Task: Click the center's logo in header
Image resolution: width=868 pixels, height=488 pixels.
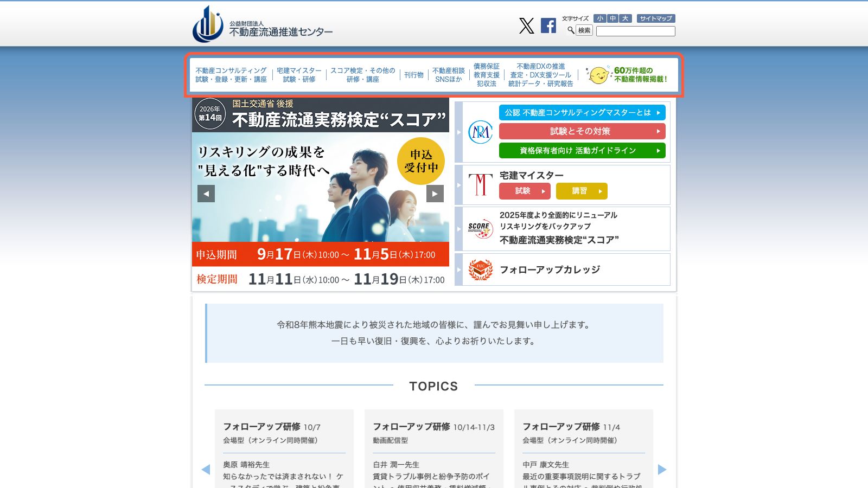Action: click(x=263, y=24)
